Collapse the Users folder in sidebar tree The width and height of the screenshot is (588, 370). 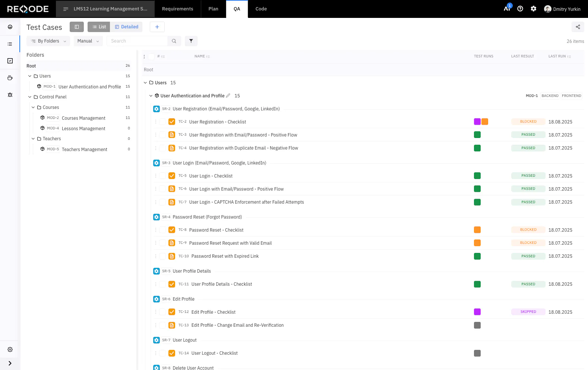point(30,76)
